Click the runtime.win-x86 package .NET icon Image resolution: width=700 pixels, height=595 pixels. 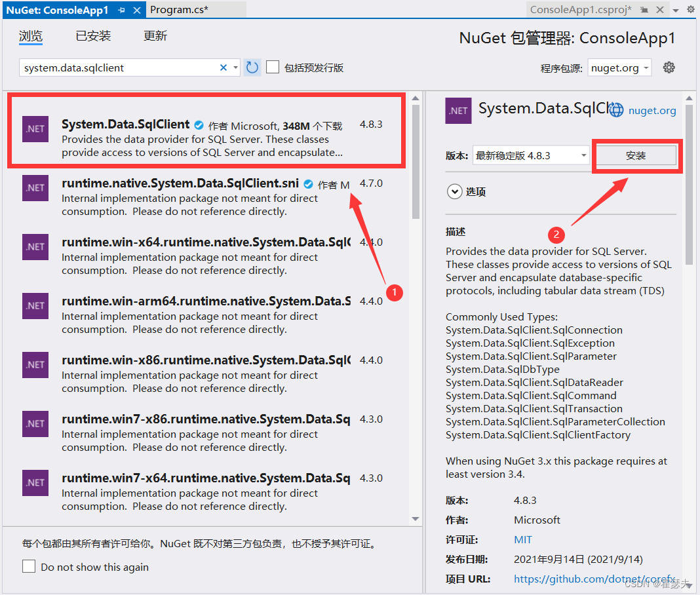tap(35, 365)
